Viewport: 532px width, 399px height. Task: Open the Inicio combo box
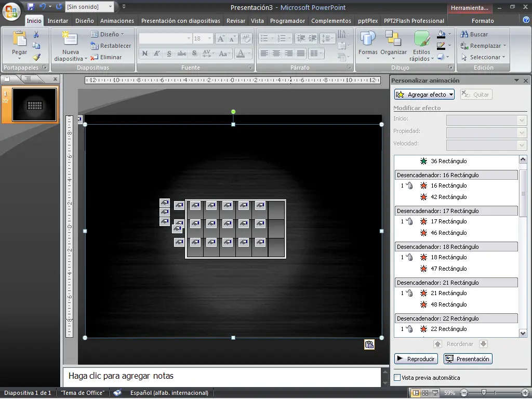pos(486,120)
